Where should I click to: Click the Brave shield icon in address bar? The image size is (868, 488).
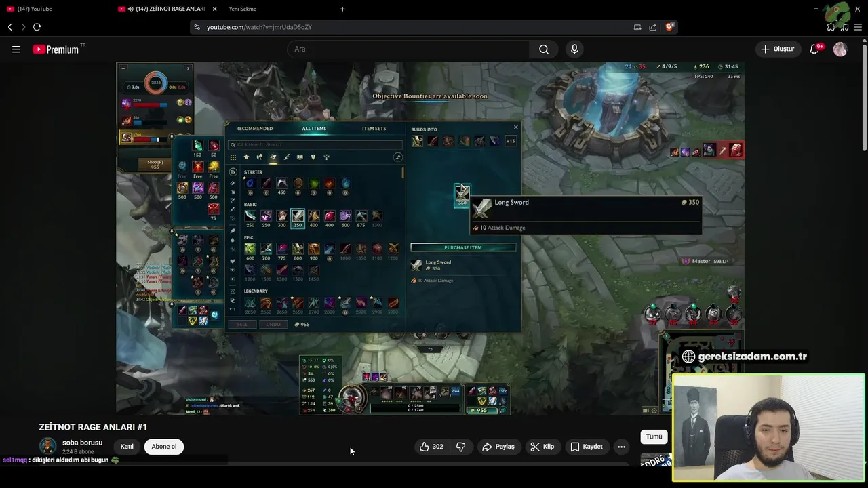click(x=669, y=27)
